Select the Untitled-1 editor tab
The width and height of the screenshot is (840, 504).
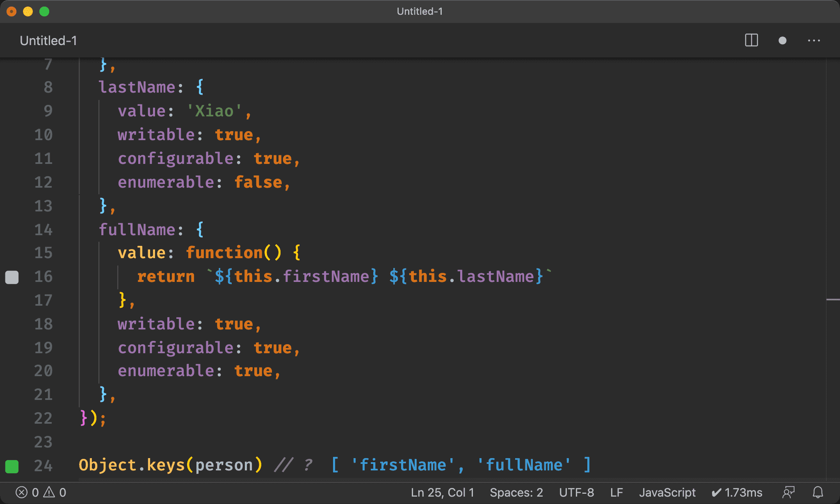pyautogui.click(x=48, y=41)
